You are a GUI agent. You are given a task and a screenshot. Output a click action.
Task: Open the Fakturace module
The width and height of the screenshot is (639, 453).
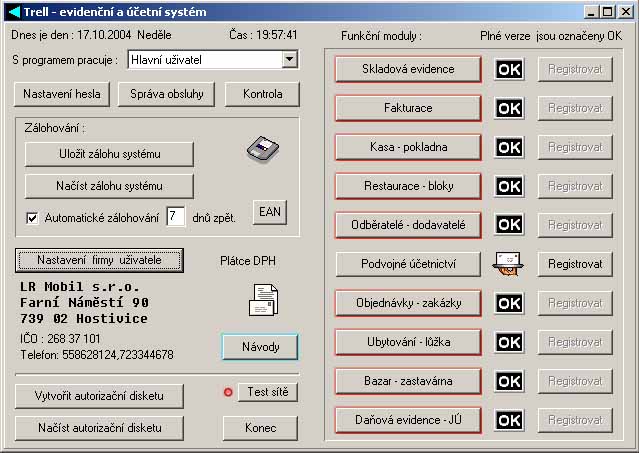[408, 108]
